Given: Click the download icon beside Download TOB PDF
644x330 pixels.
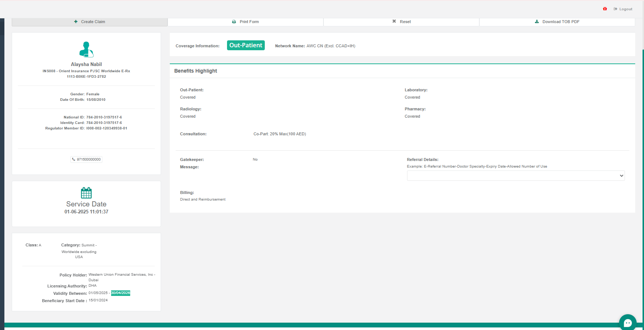Looking at the screenshot, I should coord(537,22).
